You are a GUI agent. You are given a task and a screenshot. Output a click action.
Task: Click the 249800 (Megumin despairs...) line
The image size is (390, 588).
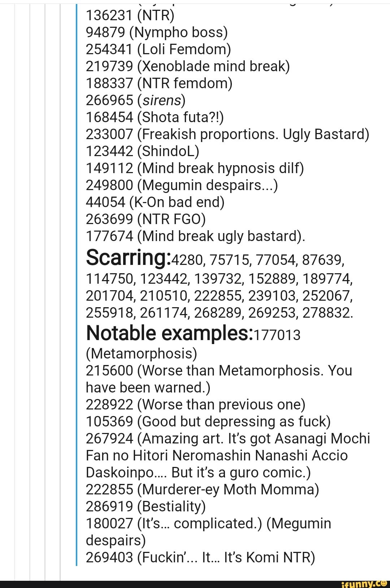182,185
